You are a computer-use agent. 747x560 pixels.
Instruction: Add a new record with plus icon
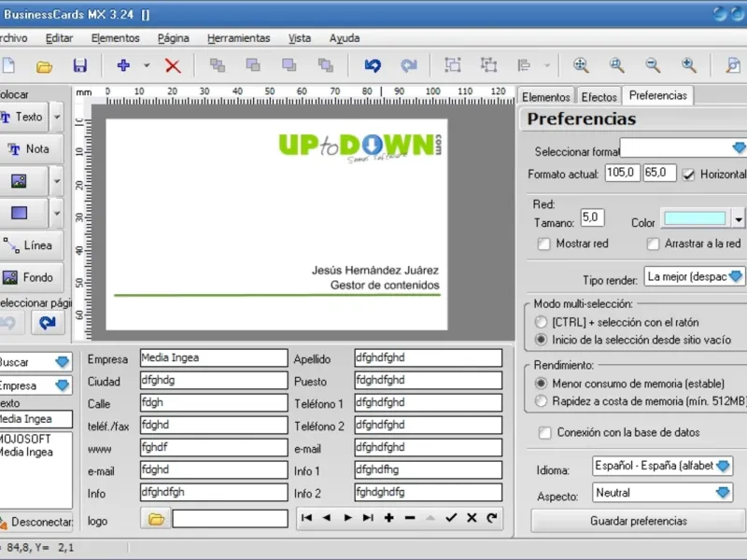(388, 518)
